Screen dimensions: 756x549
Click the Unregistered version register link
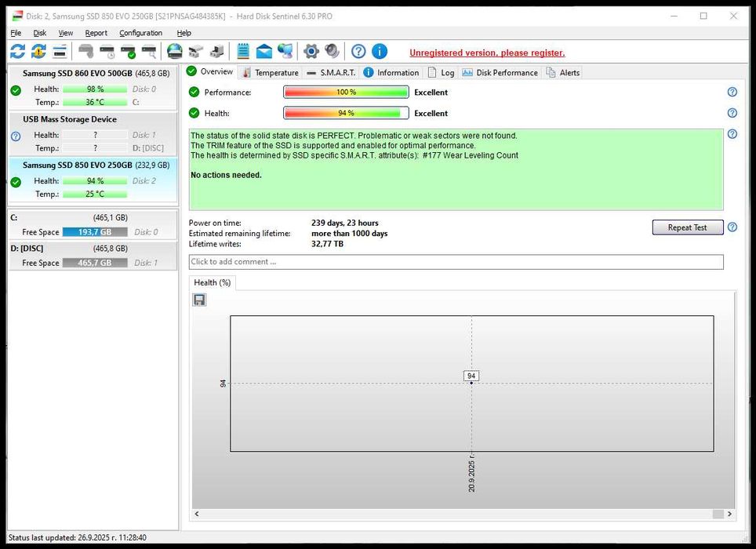(x=487, y=53)
